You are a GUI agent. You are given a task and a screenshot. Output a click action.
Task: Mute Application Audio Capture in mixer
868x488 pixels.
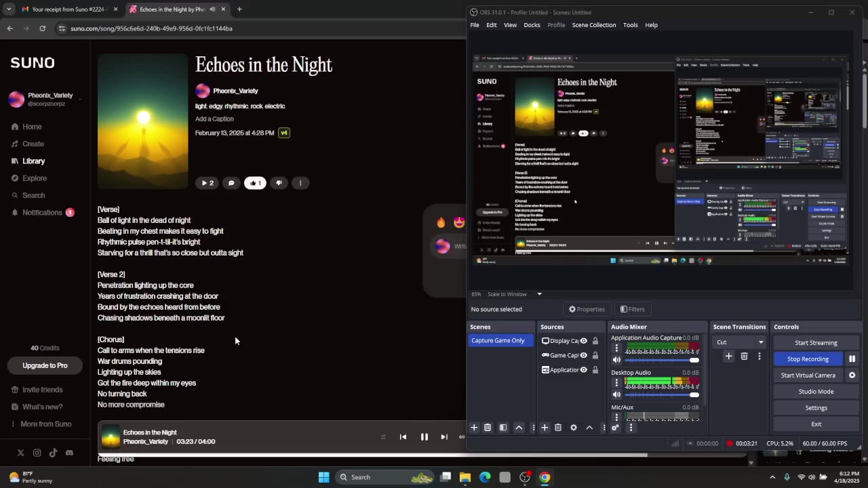click(616, 360)
